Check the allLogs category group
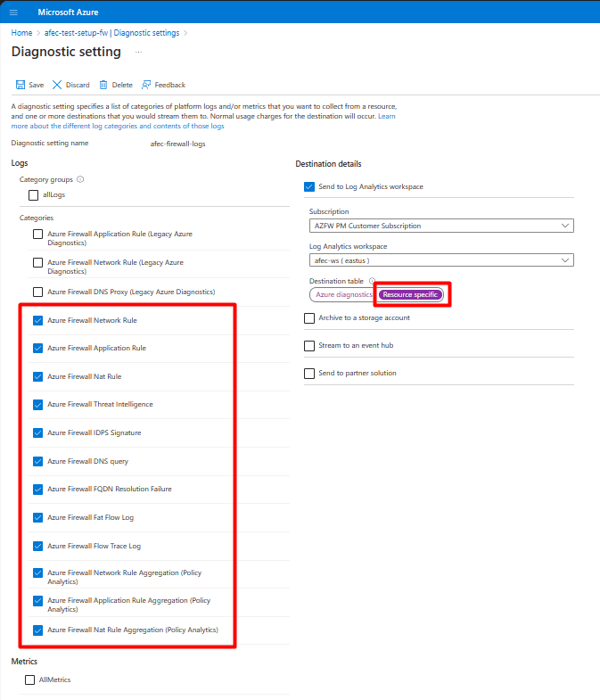The width and height of the screenshot is (600, 700). click(x=34, y=195)
